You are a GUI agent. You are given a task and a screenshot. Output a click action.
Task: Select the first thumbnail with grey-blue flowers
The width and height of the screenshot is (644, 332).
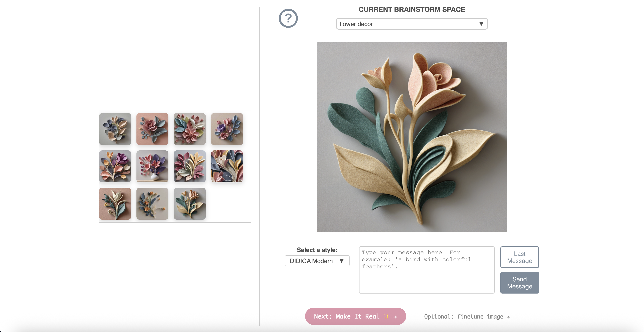[115, 129]
